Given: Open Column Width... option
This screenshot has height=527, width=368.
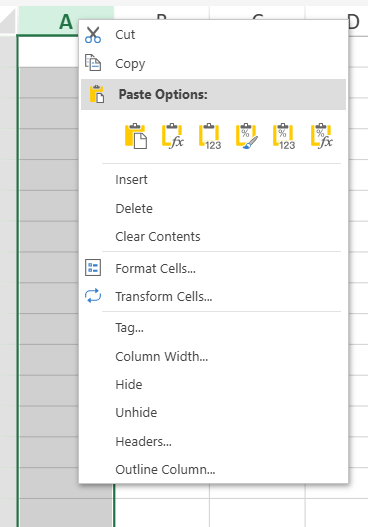Looking at the screenshot, I should (162, 357).
